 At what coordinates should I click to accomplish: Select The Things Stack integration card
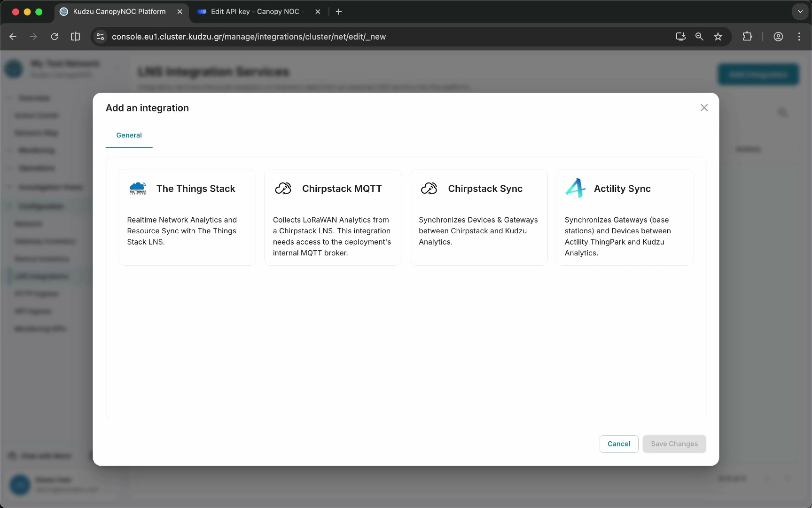pyautogui.click(x=187, y=217)
